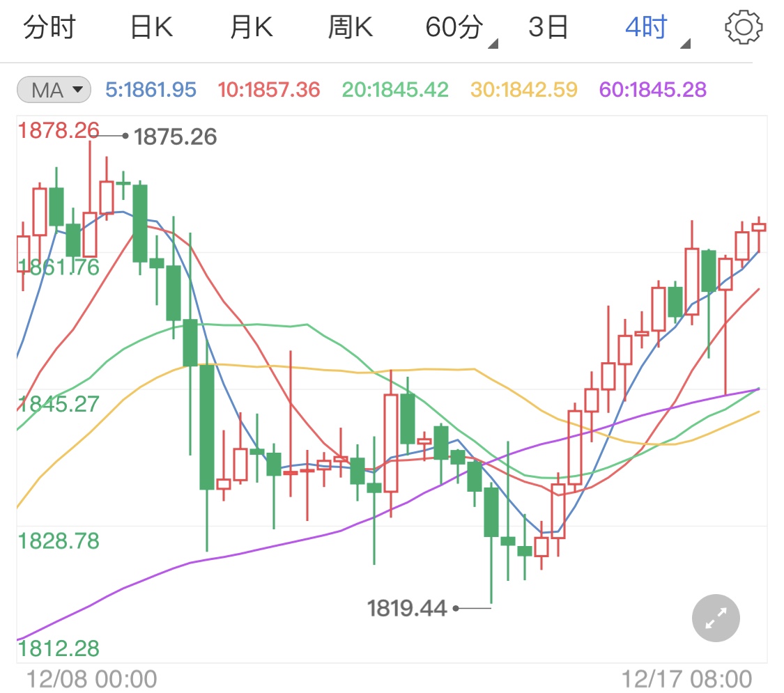Tap the lowest-wick candle above 1819.44
Image resolution: width=784 pixels, height=693 pixels.
[x=491, y=543]
